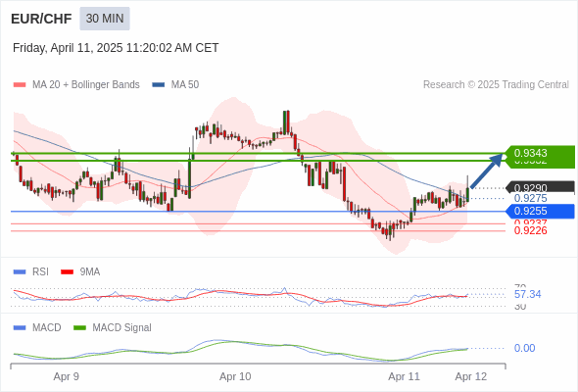Viewport: 578px width, 392px height.
Task: Click the RSI value 57.34 label
Action: click(x=527, y=294)
